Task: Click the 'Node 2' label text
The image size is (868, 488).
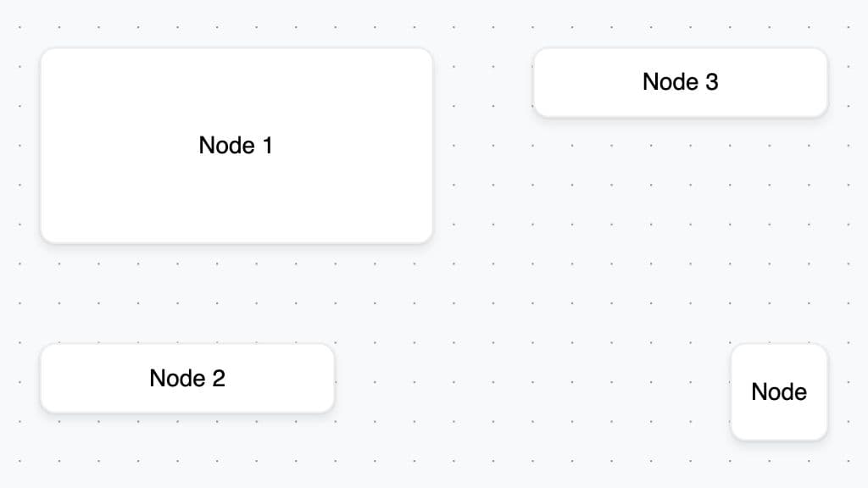Action: [x=187, y=379]
